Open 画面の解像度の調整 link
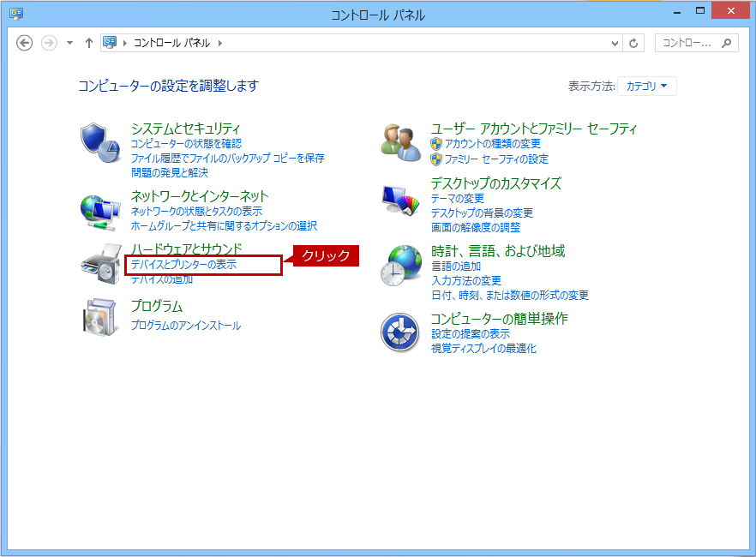756x557 pixels. pyautogui.click(x=475, y=227)
